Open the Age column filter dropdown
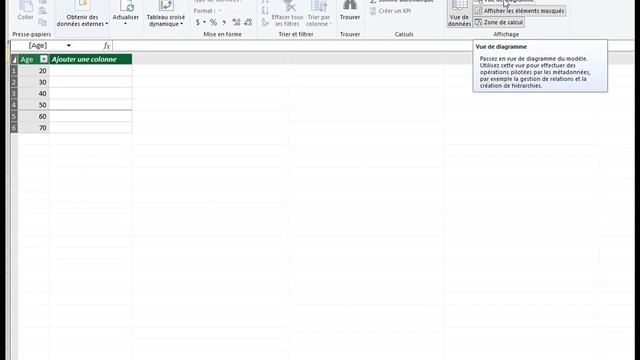The image size is (640, 360). [x=44, y=59]
